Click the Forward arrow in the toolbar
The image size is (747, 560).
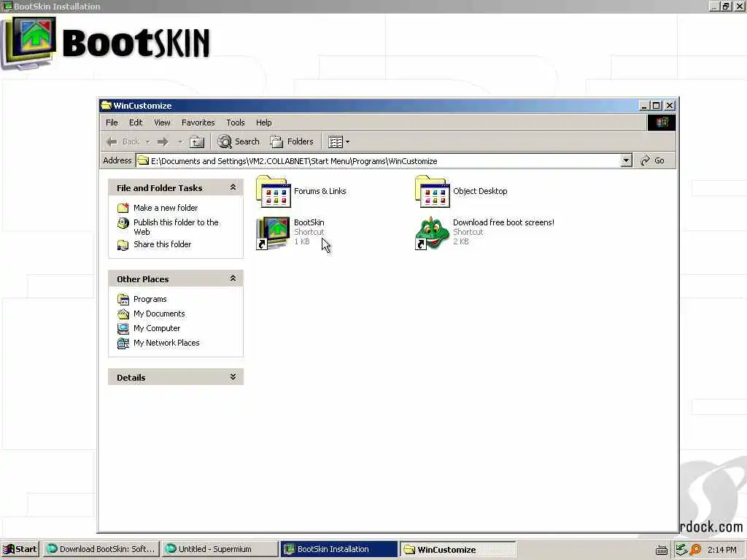coord(163,141)
